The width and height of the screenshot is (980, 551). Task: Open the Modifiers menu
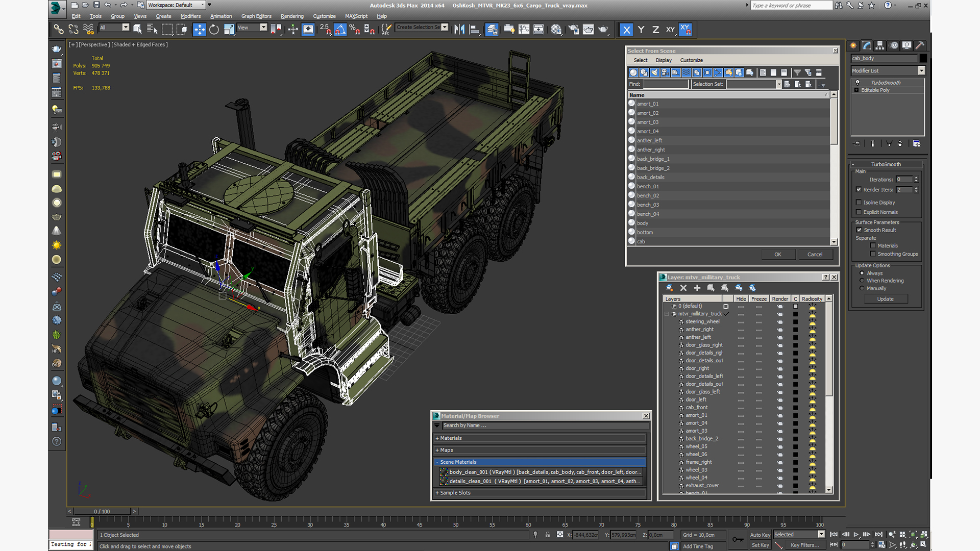[190, 16]
